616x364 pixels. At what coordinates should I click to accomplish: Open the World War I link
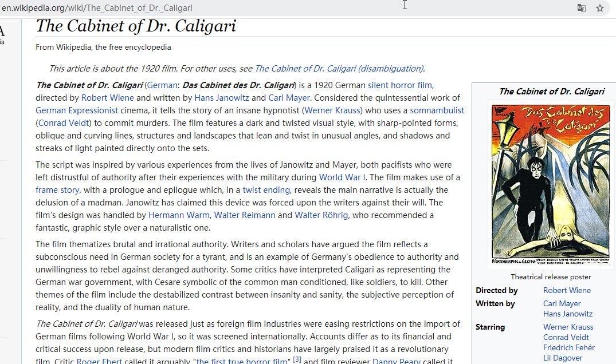[342, 177]
